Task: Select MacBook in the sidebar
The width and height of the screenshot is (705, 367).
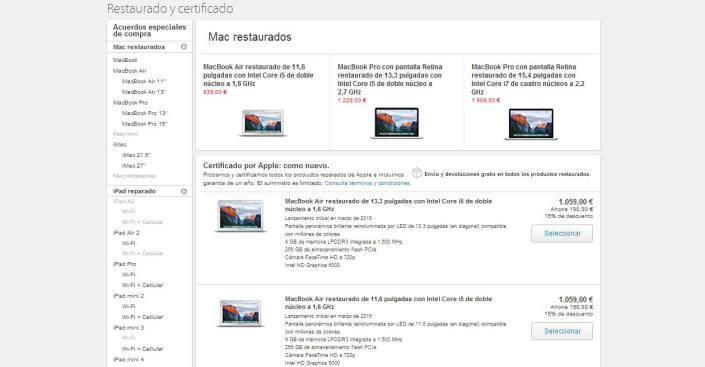Action: coord(125,60)
